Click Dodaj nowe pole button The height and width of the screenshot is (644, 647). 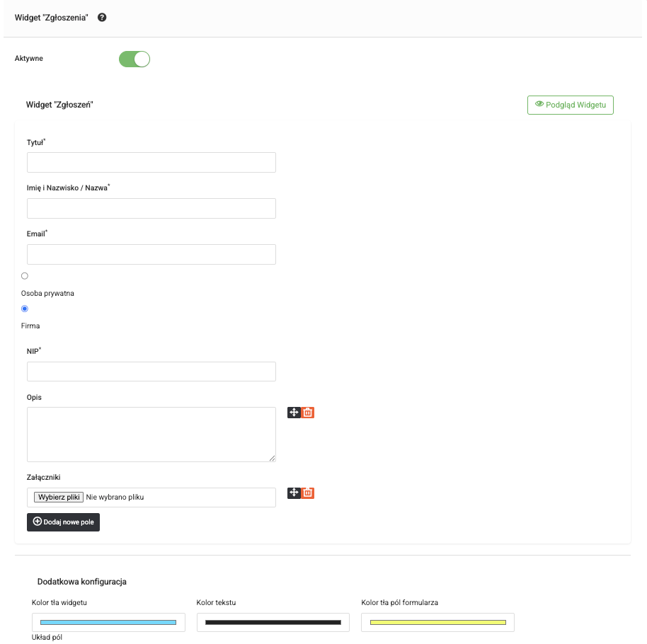point(63,522)
